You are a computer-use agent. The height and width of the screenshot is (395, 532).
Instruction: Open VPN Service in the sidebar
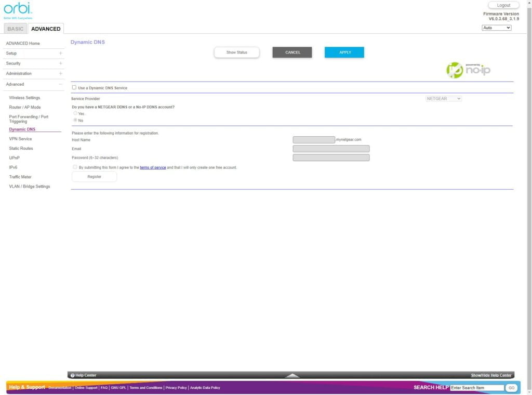(x=20, y=139)
